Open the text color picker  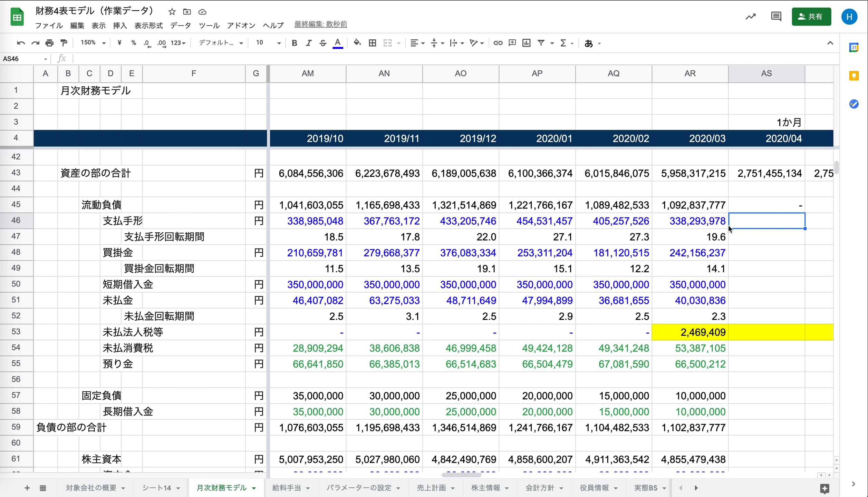point(337,43)
